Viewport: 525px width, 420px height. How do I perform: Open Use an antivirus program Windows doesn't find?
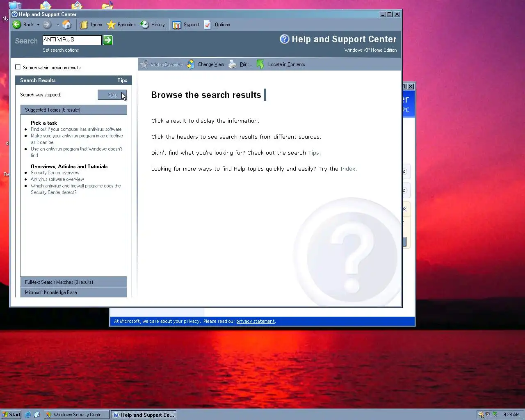[x=76, y=152]
